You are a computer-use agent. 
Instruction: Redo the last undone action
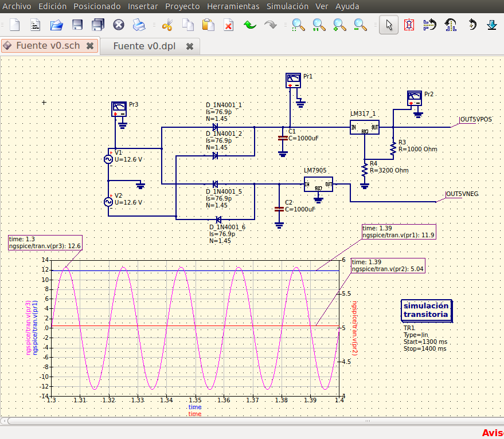point(270,25)
